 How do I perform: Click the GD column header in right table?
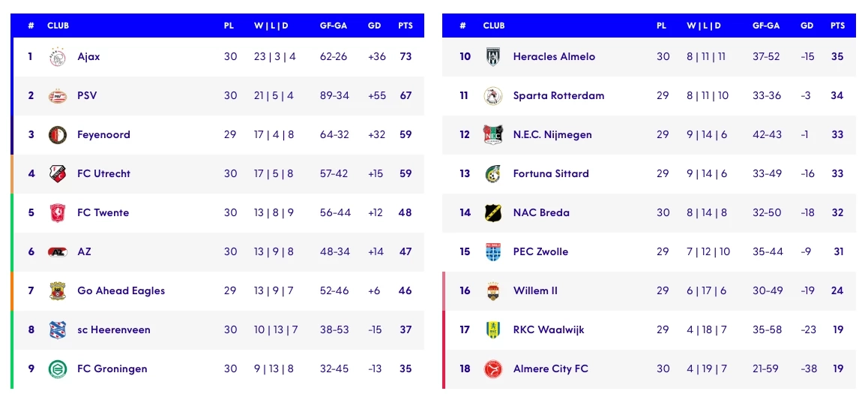(x=807, y=26)
